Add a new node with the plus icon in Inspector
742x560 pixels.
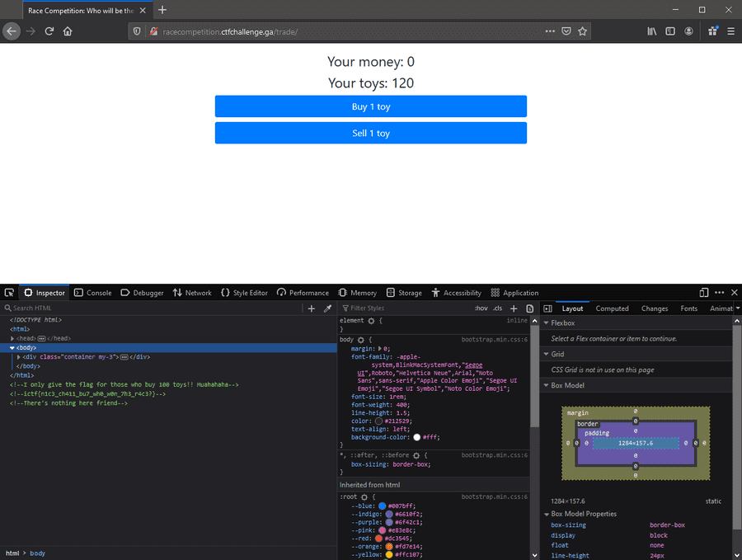pyautogui.click(x=311, y=308)
